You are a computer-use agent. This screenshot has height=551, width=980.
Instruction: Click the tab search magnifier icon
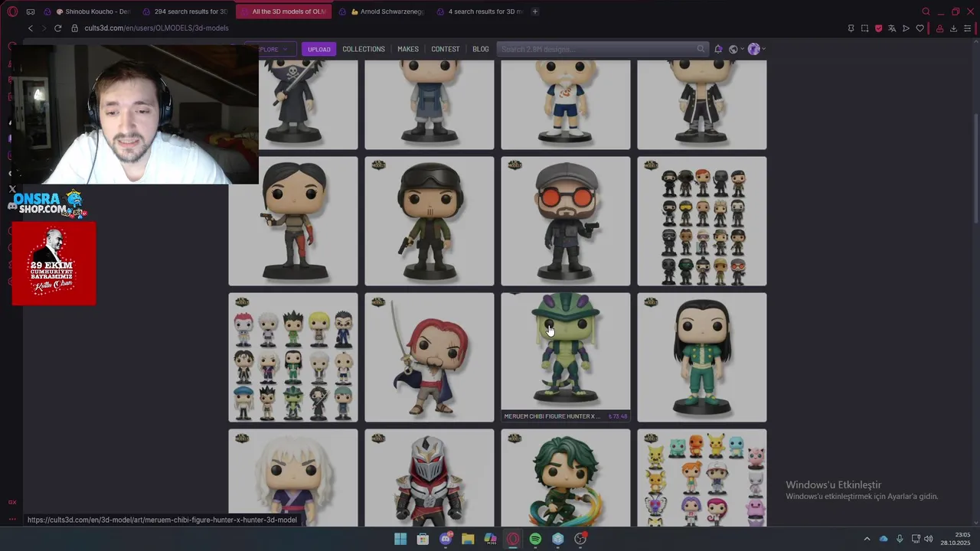click(926, 11)
